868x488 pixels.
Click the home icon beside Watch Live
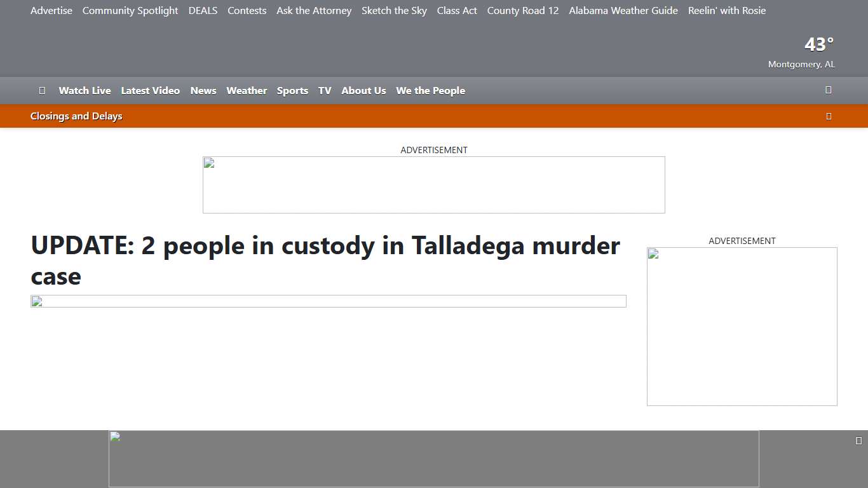pyautogui.click(x=42, y=90)
